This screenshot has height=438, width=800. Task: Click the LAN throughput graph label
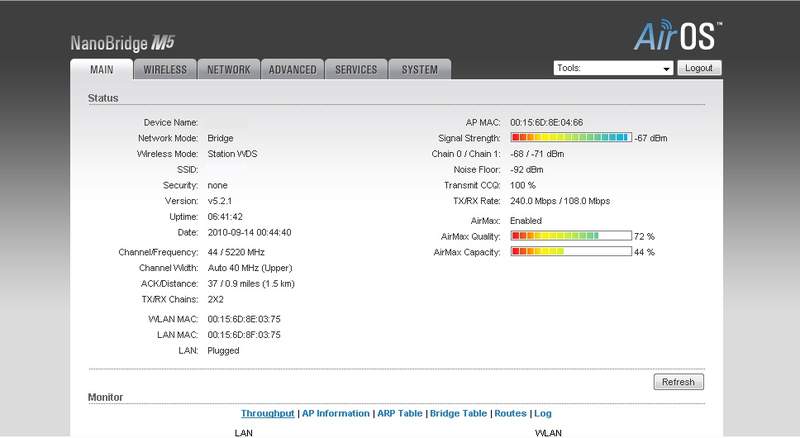(x=243, y=433)
